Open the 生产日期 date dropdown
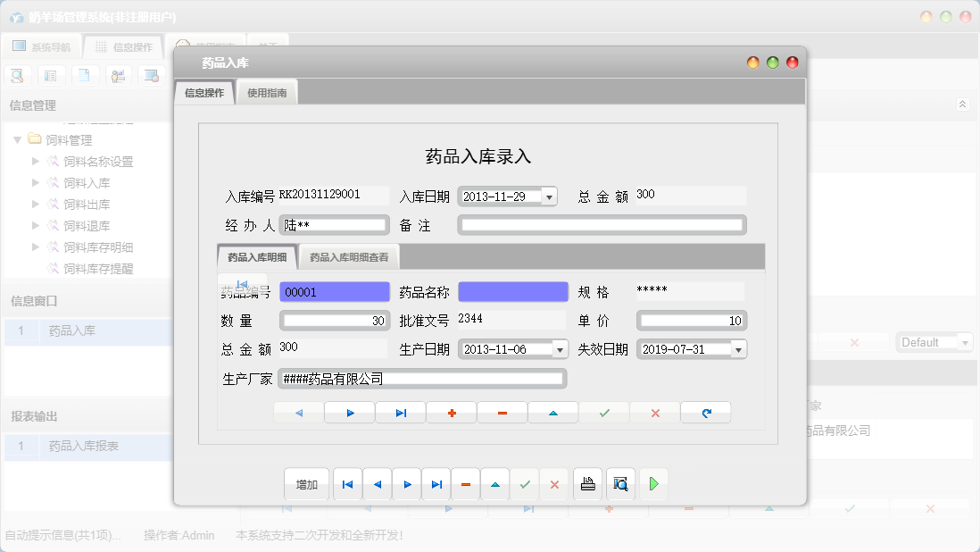The height and width of the screenshot is (552, 980). [559, 349]
